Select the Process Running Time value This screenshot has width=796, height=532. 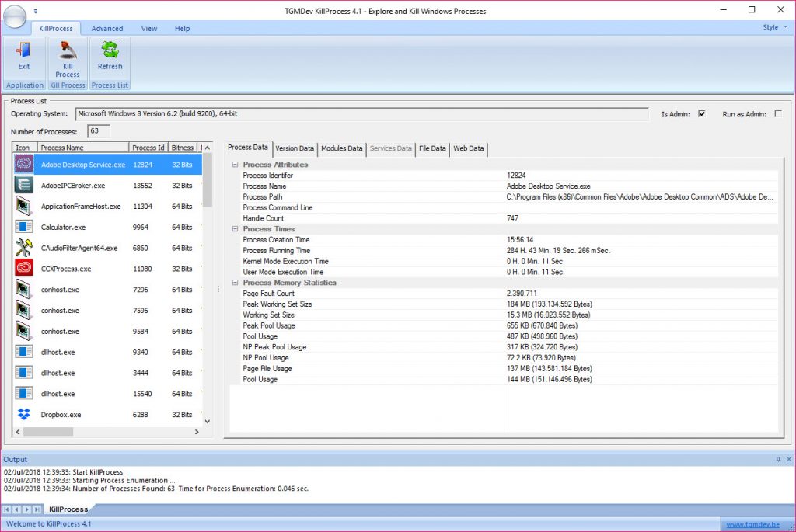tap(558, 251)
